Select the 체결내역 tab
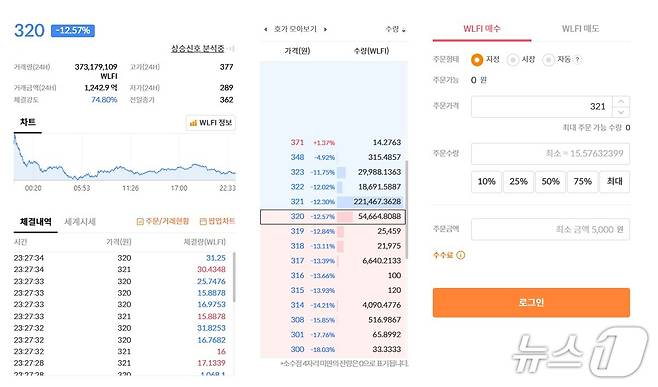The height and width of the screenshot is (387, 658). coord(36,222)
